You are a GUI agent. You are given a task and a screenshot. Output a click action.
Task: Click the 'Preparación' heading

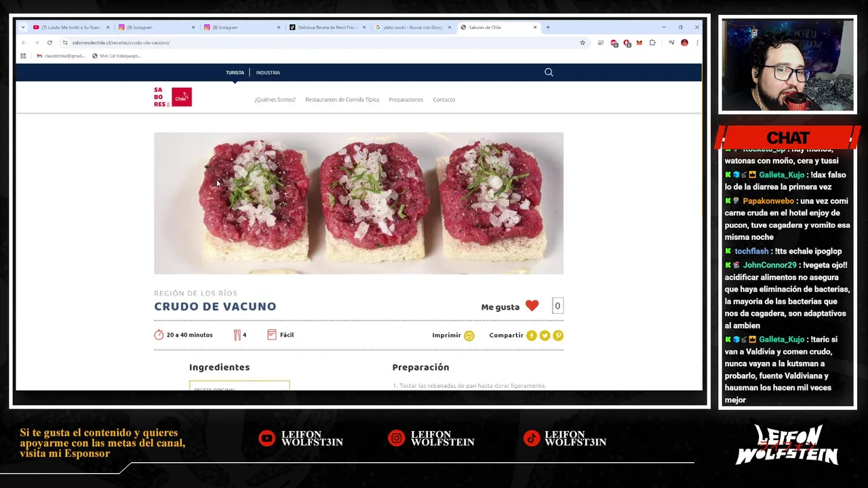pyautogui.click(x=420, y=367)
